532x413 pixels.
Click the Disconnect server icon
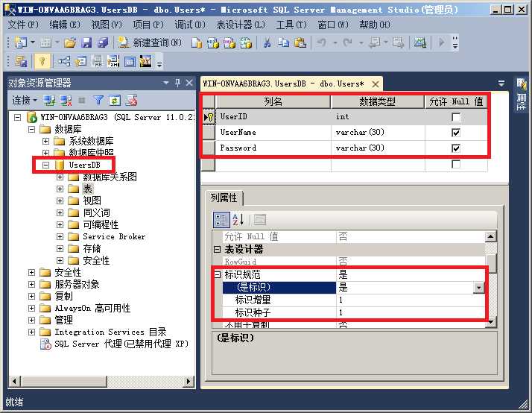click(x=66, y=101)
